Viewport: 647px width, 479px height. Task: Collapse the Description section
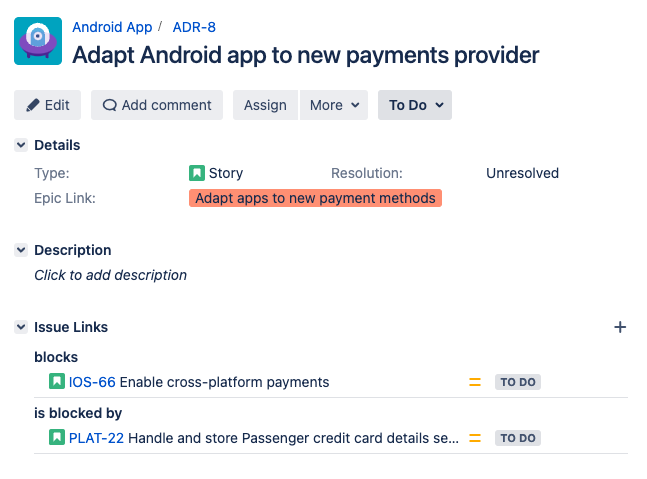21,250
